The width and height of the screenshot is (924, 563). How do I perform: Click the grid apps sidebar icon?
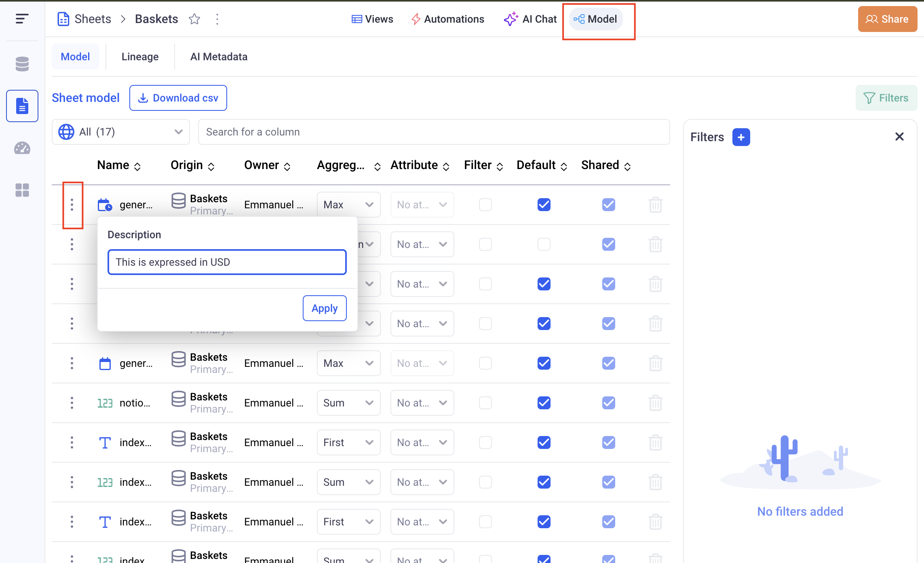pos(22,190)
